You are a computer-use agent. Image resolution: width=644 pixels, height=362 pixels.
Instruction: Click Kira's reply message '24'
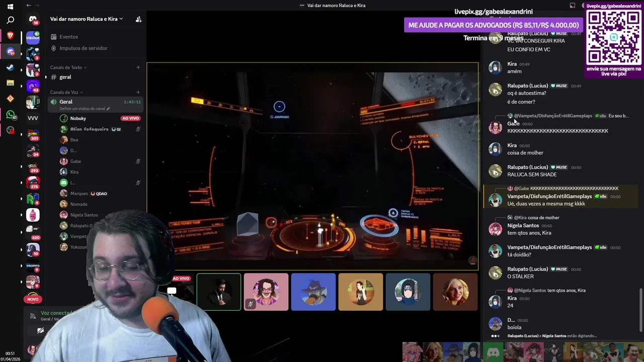510,305
